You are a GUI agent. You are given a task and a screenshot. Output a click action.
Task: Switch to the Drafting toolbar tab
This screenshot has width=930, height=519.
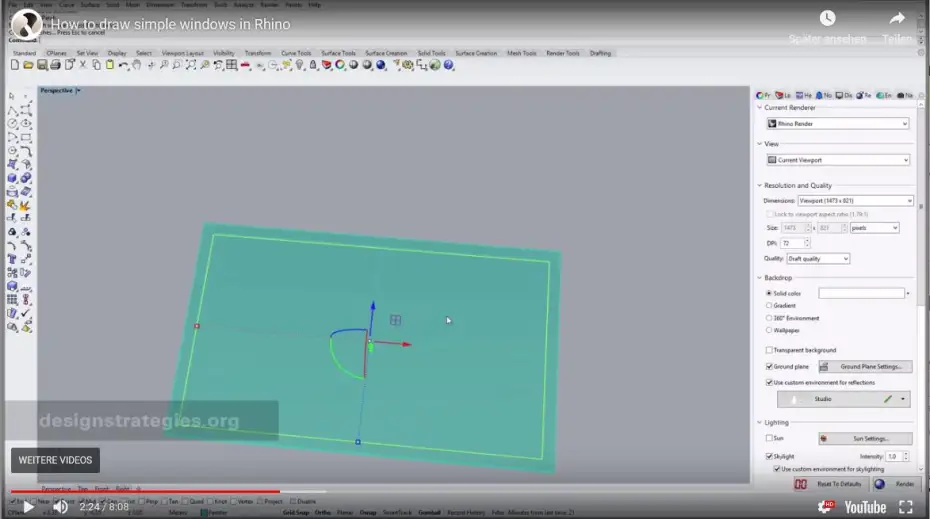600,53
